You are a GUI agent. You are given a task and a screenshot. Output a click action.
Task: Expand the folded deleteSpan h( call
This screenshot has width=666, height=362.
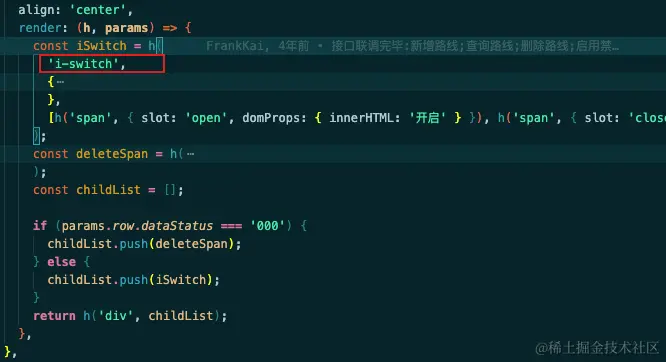point(190,154)
